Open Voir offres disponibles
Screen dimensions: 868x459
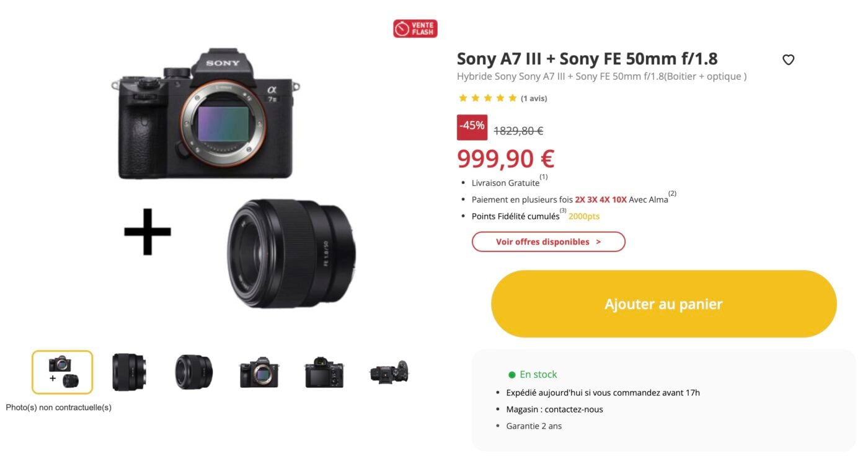549,242
